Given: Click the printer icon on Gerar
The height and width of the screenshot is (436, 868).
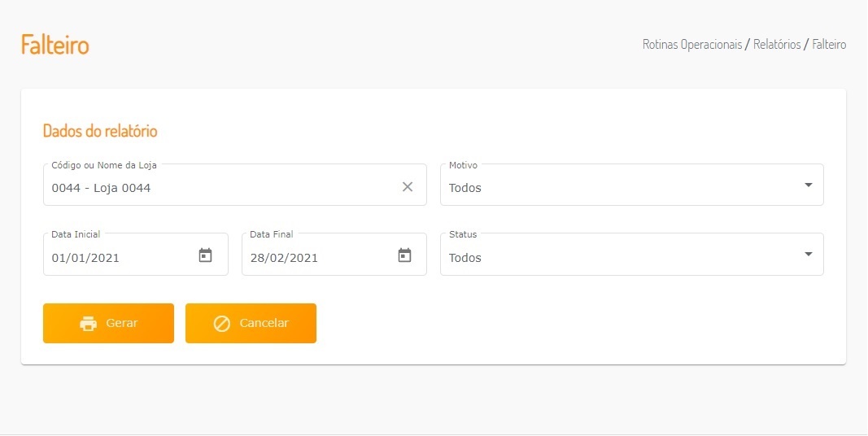Looking at the screenshot, I should 88,324.
